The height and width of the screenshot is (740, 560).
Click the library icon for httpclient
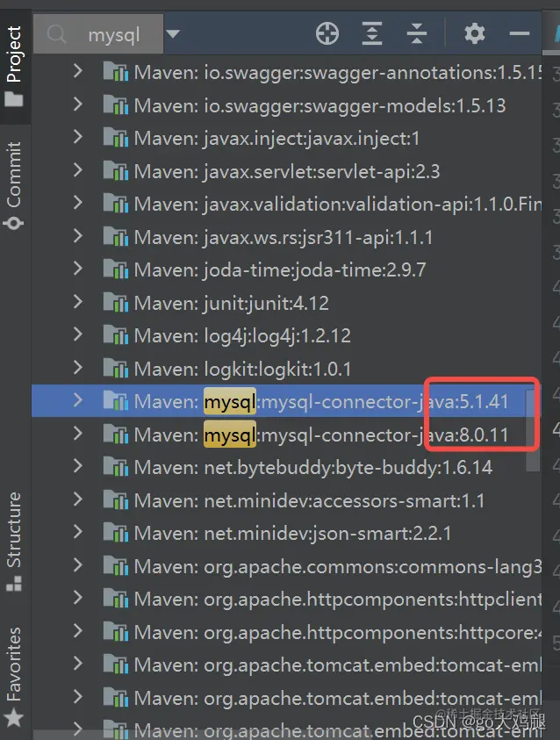[x=116, y=598]
